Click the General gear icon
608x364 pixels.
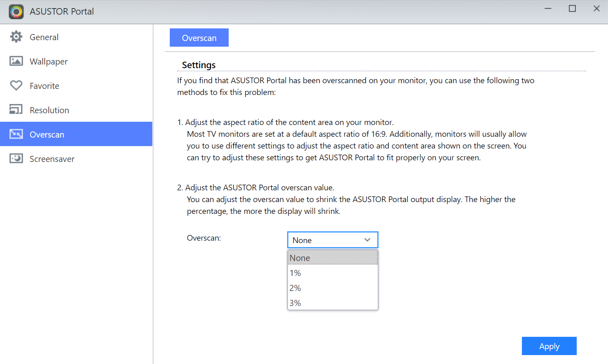[x=16, y=37]
